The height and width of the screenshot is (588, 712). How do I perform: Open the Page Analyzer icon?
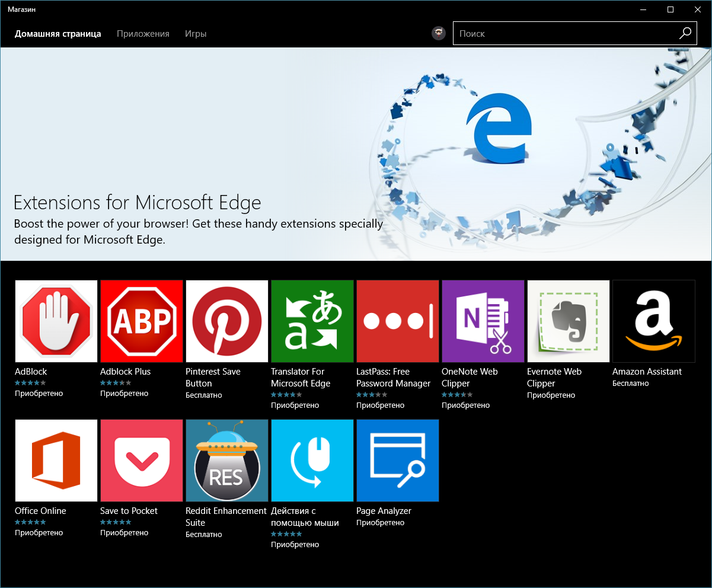398,461
